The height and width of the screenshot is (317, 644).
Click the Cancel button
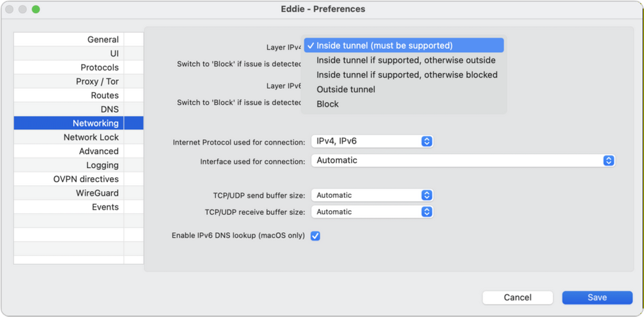[518, 297]
